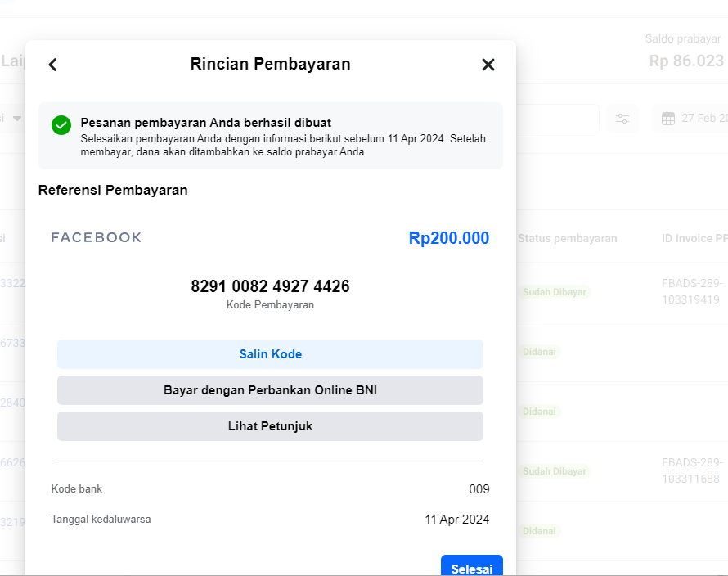Viewport: 728px width, 576px height.
Task: Open invoice FBADS-289-103319419
Action: tap(692, 291)
